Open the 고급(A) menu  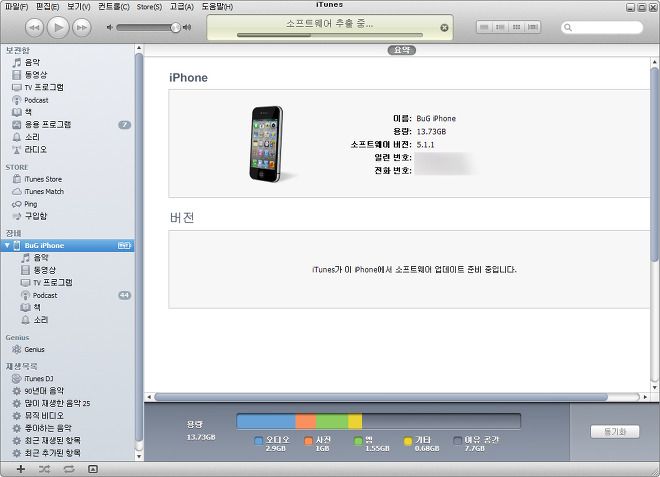[x=182, y=7]
